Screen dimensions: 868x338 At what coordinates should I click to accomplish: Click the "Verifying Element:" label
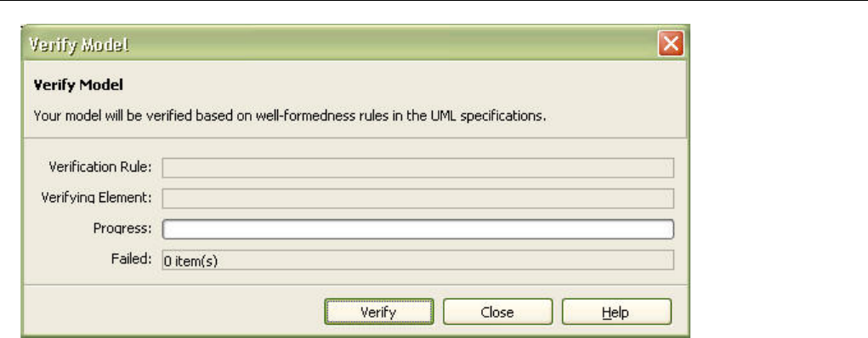click(x=97, y=198)
